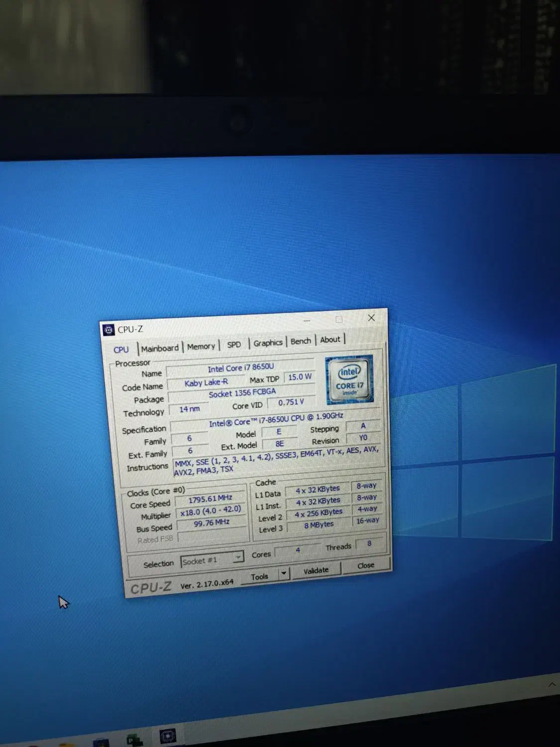Viewport: 560px width, 747px height.
Task: Show hidden system tray icons
Action: point(552,685)
